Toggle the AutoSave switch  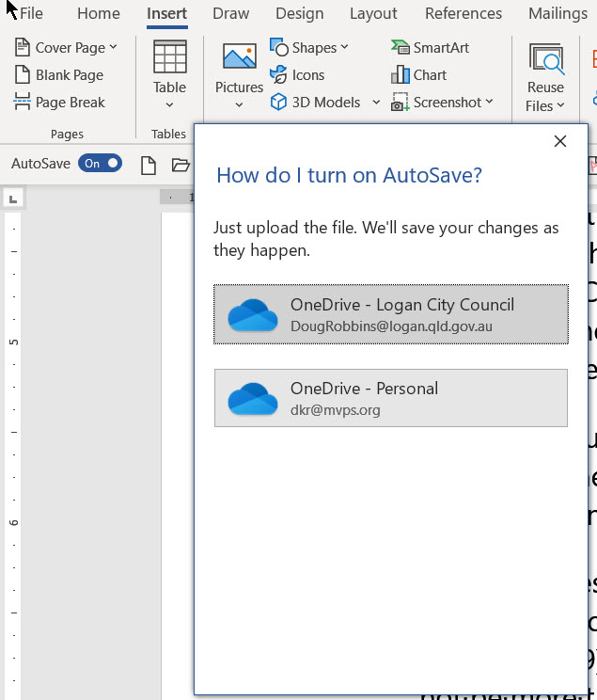point(100,164)
